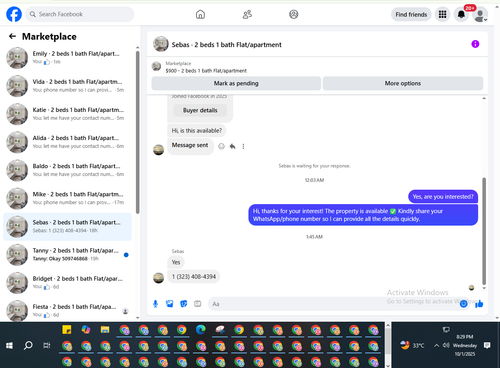Open Fiesta's flat conversation
This screenshot has width=500, height=368.
point(68,310)
